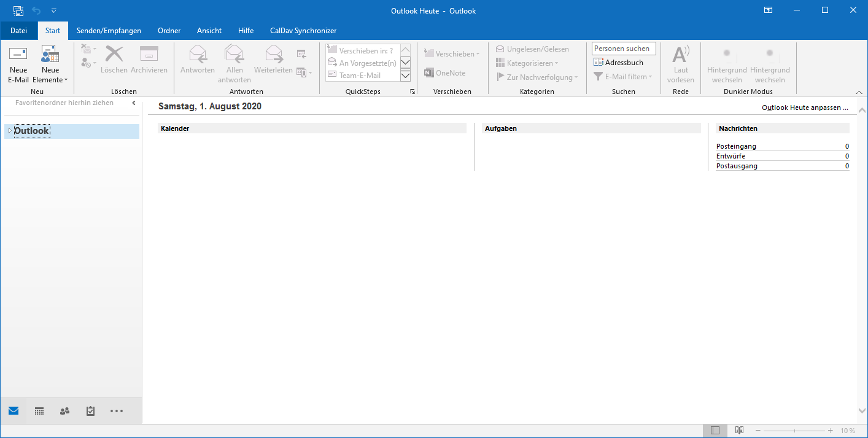The image size is (868, 438).
Task: Switch to Tasks view in navigation bar
Action: (91, 411)
